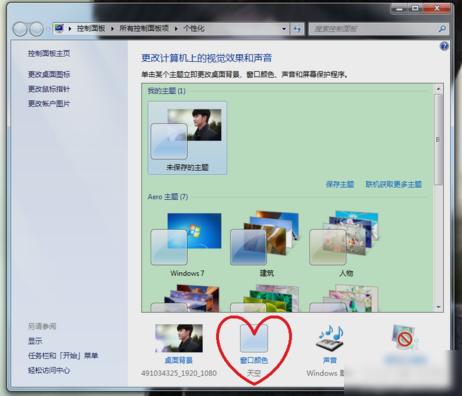Click the Desktop Background (桌面背景) text link
Viewport: 462px width, 396px height.
click(179, 360)
